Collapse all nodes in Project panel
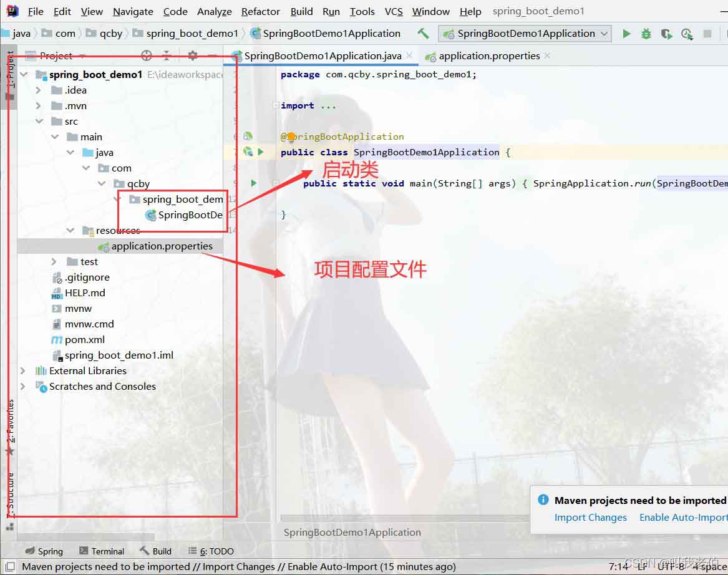Image resolution: width=728 pixels, height=575 pixels. (x=167, y=56)
